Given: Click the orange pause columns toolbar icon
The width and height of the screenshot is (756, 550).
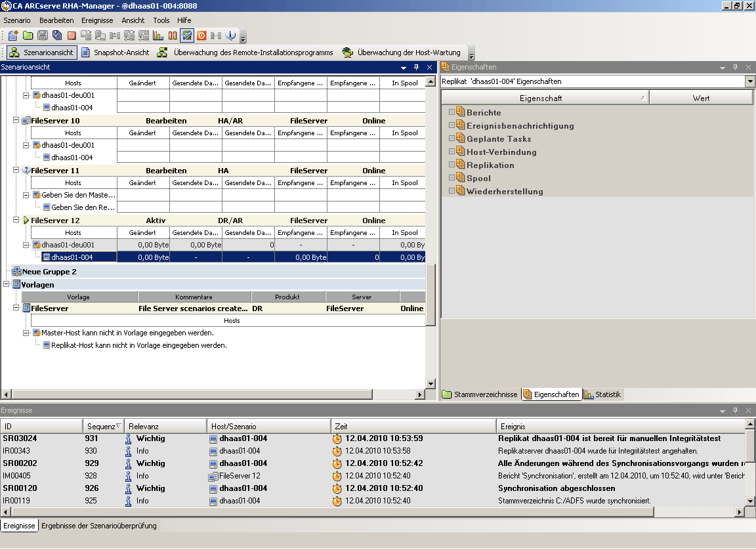Looking at the screenshot, I should pyautogui.click(x=173, y=35).
